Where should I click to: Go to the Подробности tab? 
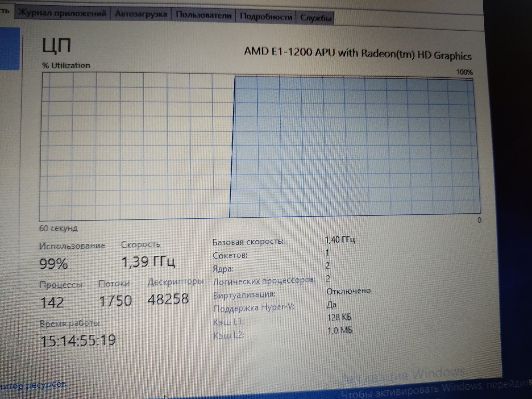pyautogui.click(x=266, y=17)
